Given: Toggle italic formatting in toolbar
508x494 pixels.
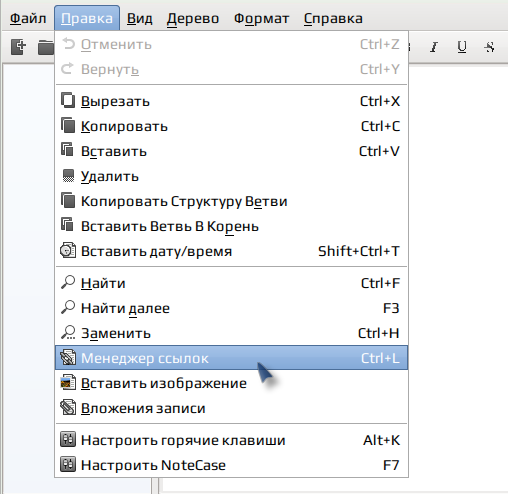Looking at the screenshot, I should pyautogui.click(x=434, y=47).
